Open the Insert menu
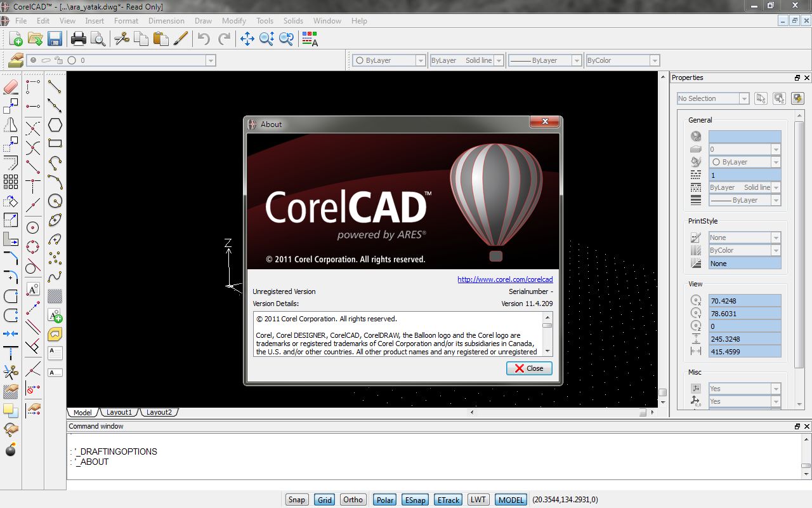Viewport: 812px width, 508px height. click(95, 20)
